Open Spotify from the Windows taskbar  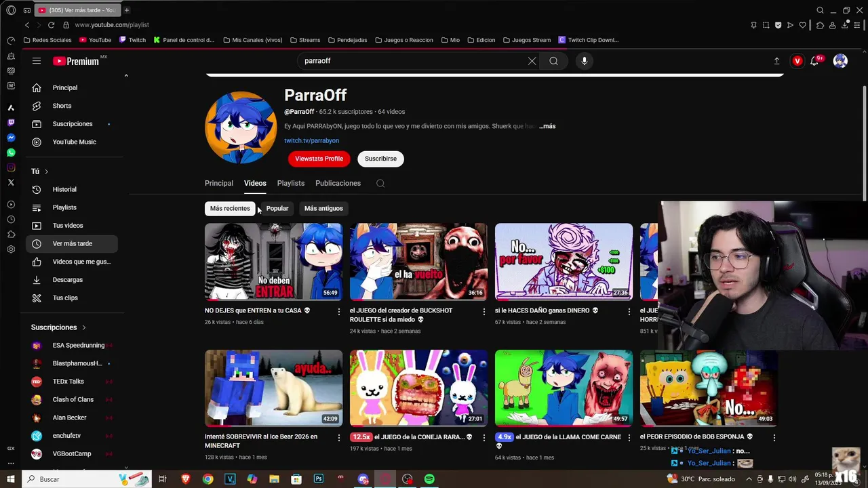tap(429, 479)
